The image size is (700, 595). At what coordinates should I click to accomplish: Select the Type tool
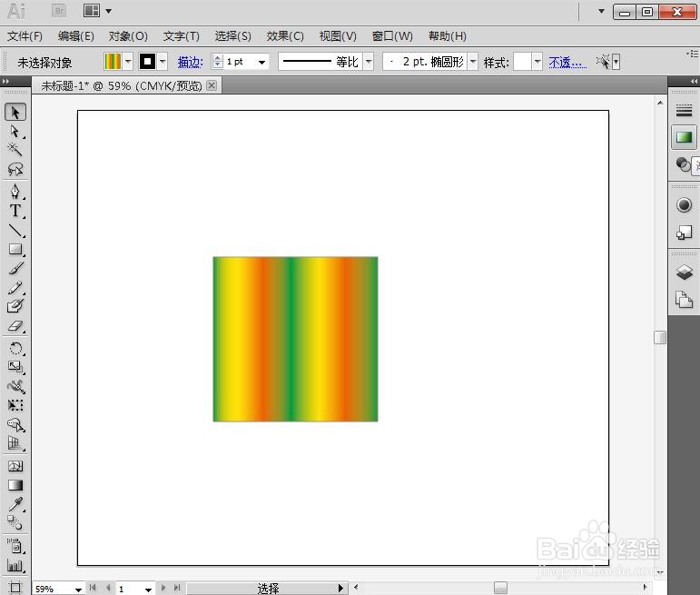tap(15, 211)
